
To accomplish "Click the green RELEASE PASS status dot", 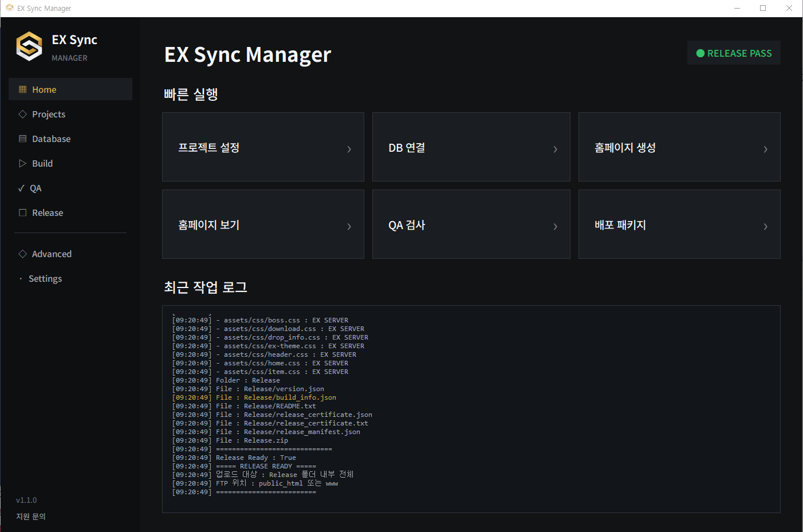I will [700, 53].
